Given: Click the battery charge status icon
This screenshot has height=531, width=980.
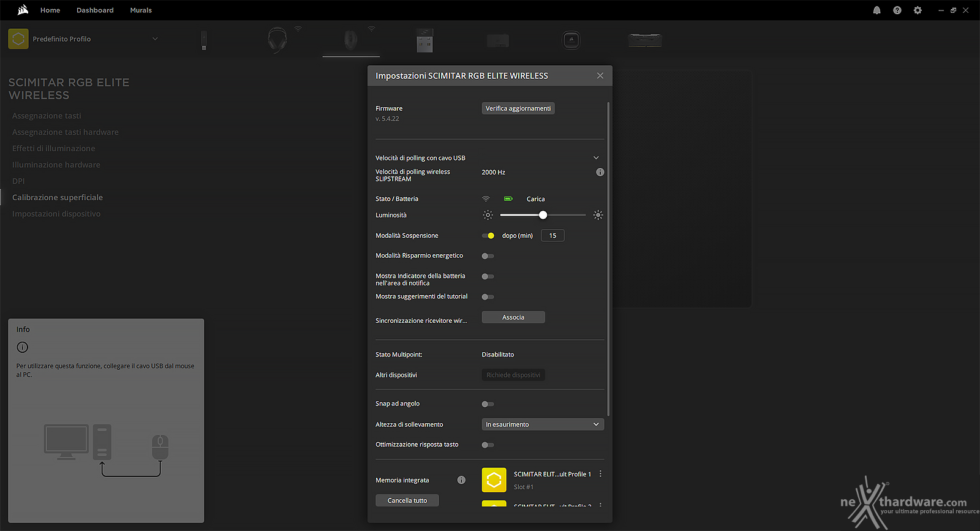Looking at the screenshot, I should pos(508,199).
